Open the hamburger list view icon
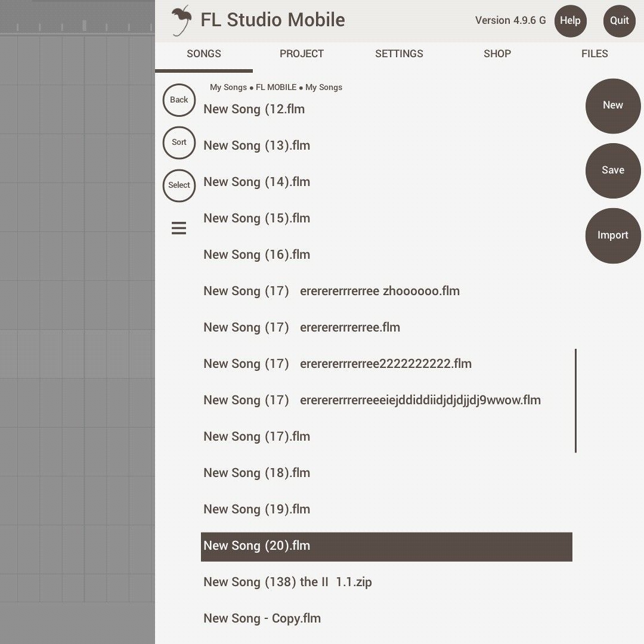This screenshot has height=644, width=644. click(179, 228)
